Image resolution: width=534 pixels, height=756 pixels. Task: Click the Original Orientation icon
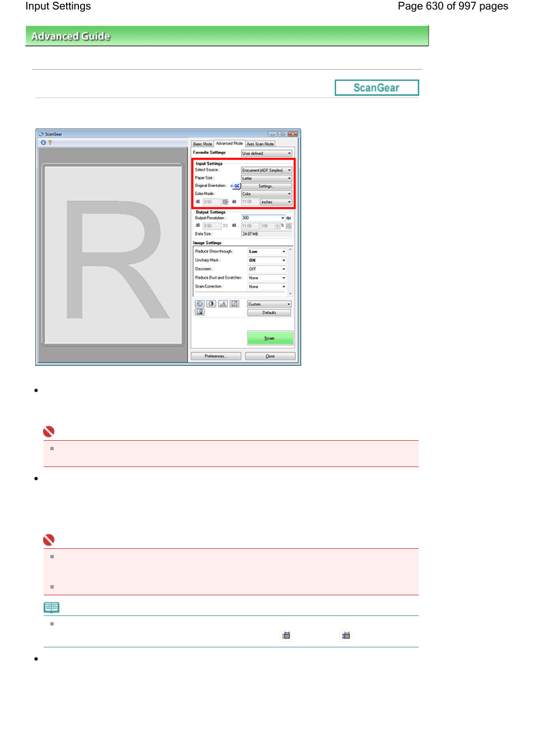(x=235, y=186)
